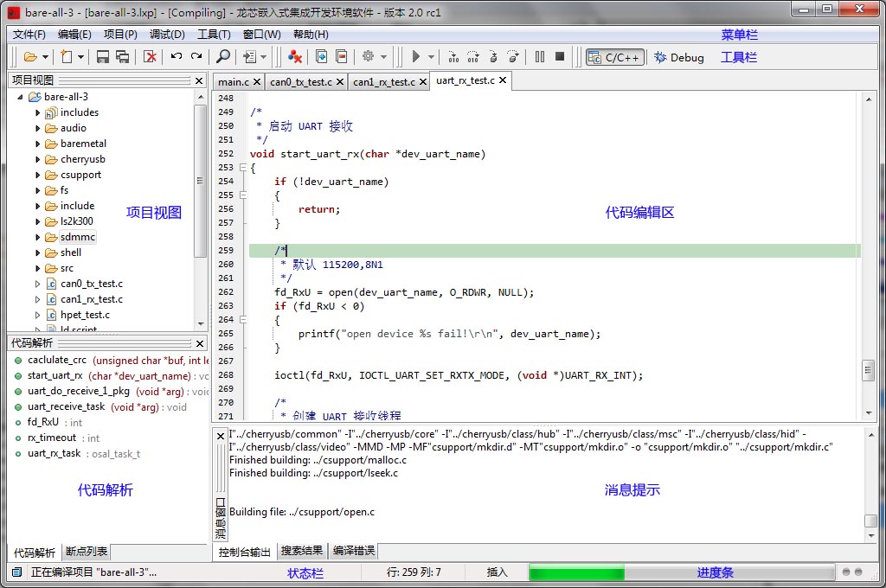Click the blue plus document toolbar icon
886x588 pixels.
point(322,56)
